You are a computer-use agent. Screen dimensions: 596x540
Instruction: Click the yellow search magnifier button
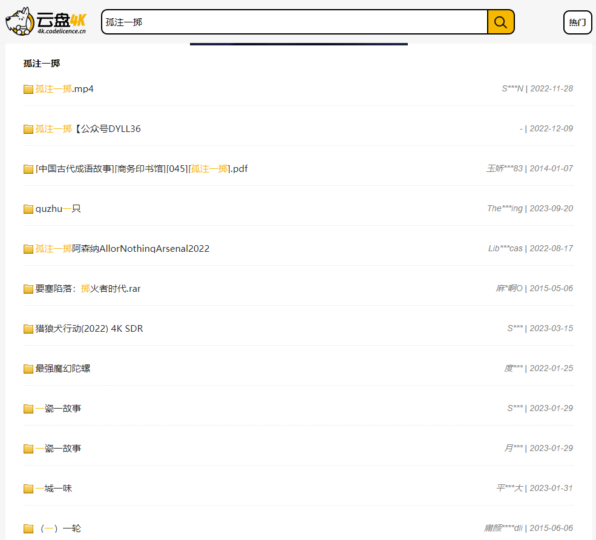point(501,22)
